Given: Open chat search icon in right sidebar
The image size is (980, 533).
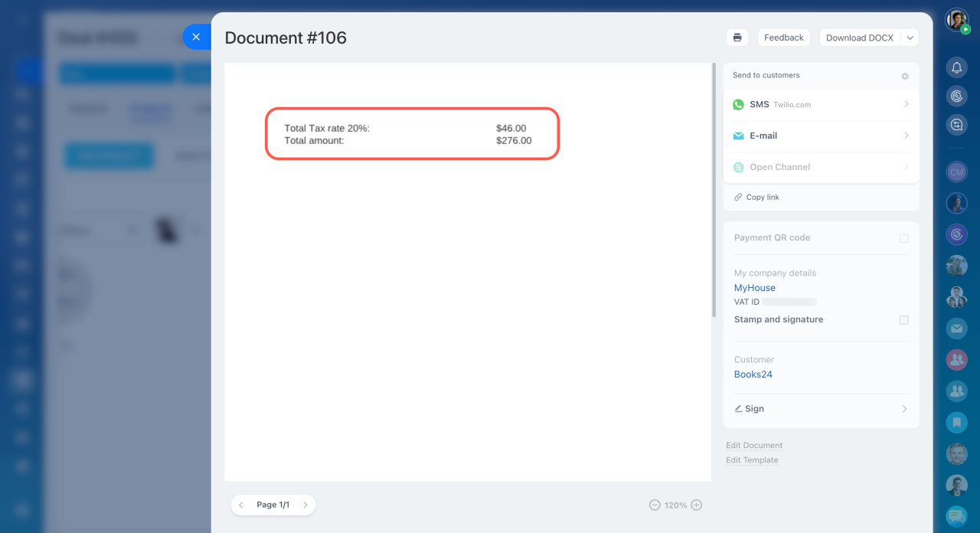Looking at the screenshot, I should click(957, 124).
